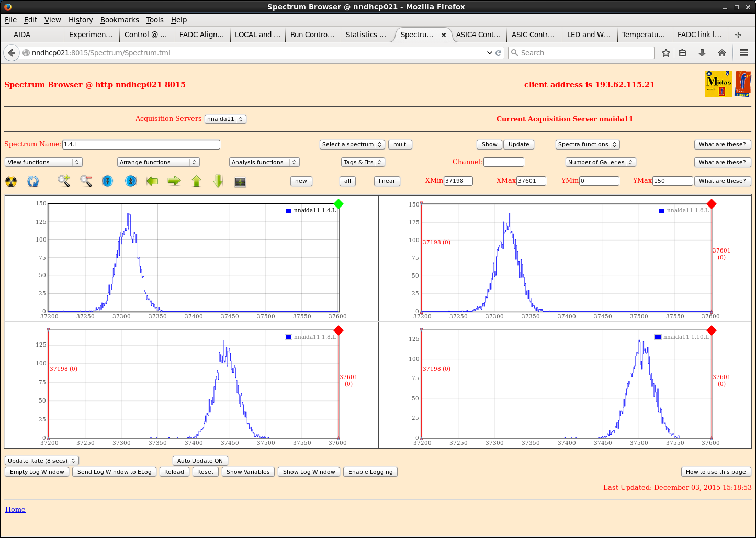This screenshot has width=756, height=538.
Task: Click the red diamond on spectrum 1.6.L
Action: (712, 204)
